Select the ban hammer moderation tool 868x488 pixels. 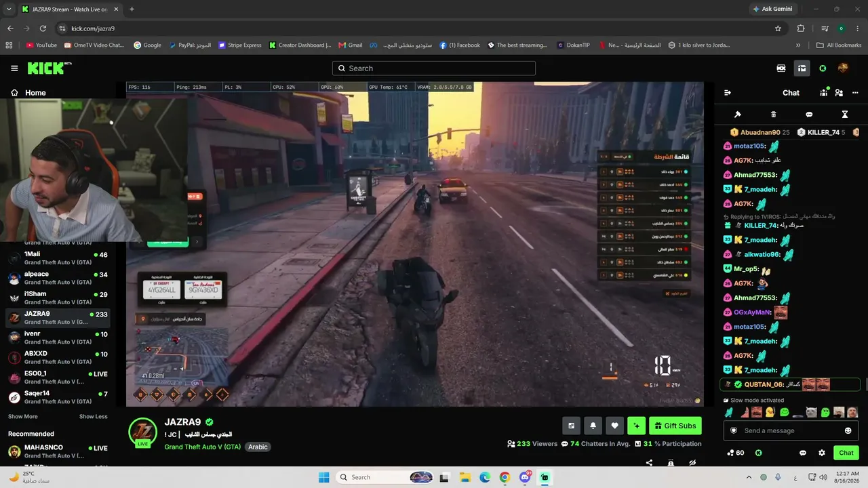coord(738,115)
